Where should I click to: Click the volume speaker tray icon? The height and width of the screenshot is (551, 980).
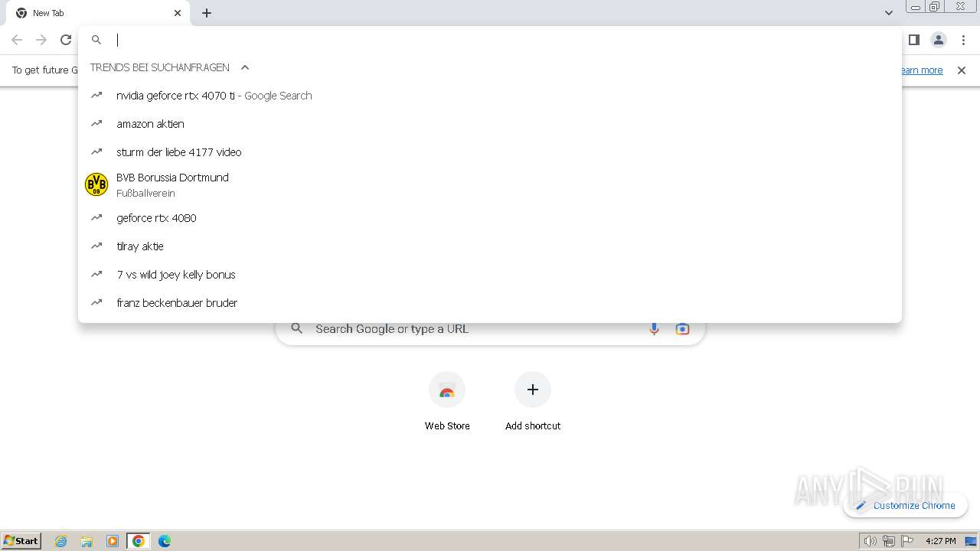870,541
